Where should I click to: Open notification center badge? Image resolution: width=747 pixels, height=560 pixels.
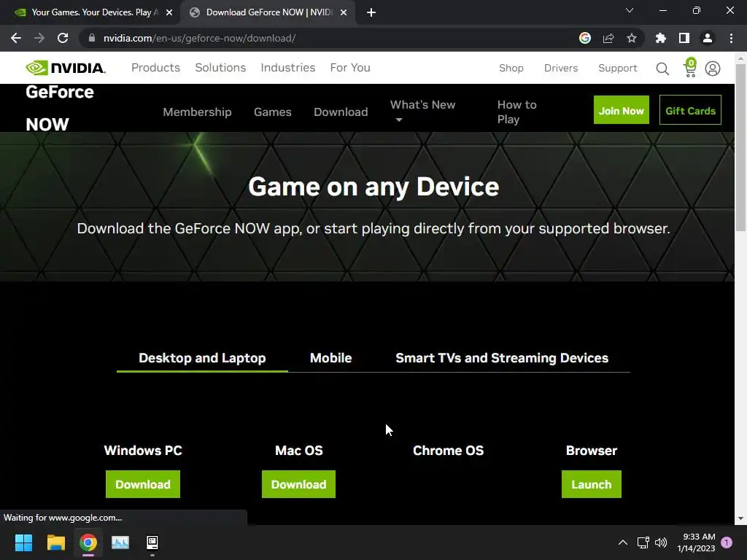pyautogui.click(x=727, y=542)
